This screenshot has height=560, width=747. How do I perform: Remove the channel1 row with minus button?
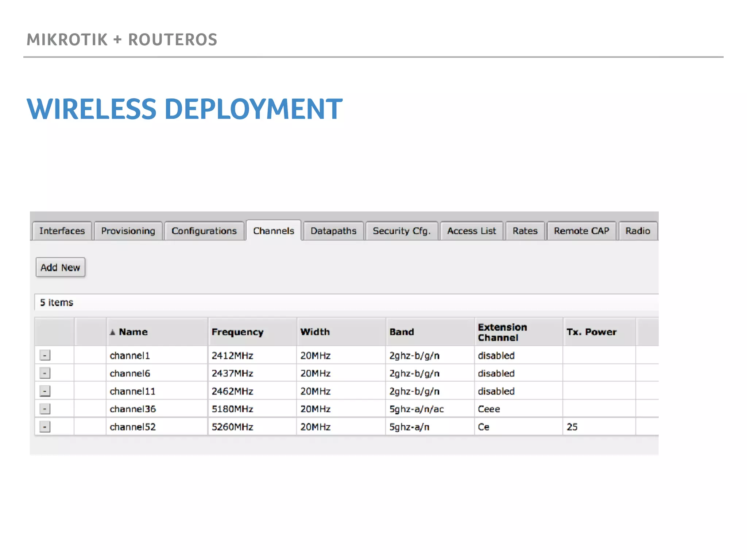point(45,355)
